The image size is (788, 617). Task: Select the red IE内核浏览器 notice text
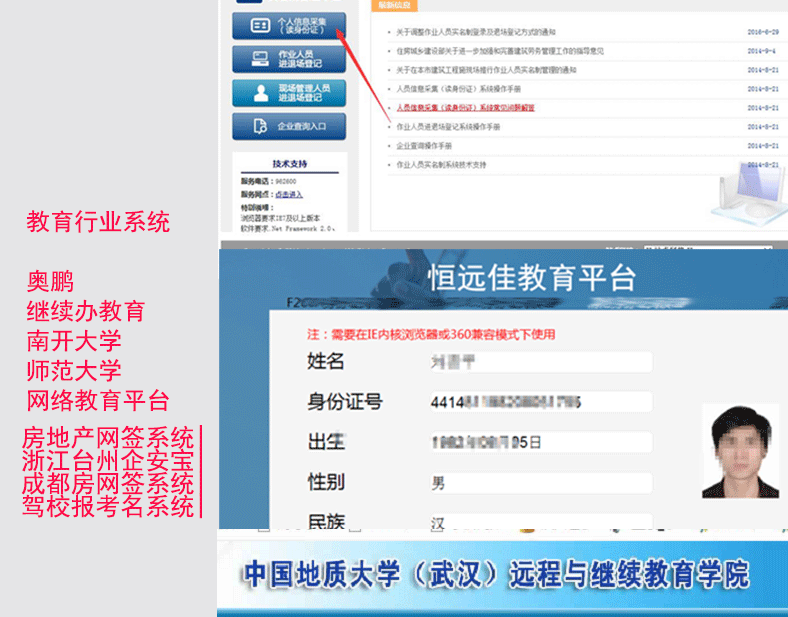(431, 335)
